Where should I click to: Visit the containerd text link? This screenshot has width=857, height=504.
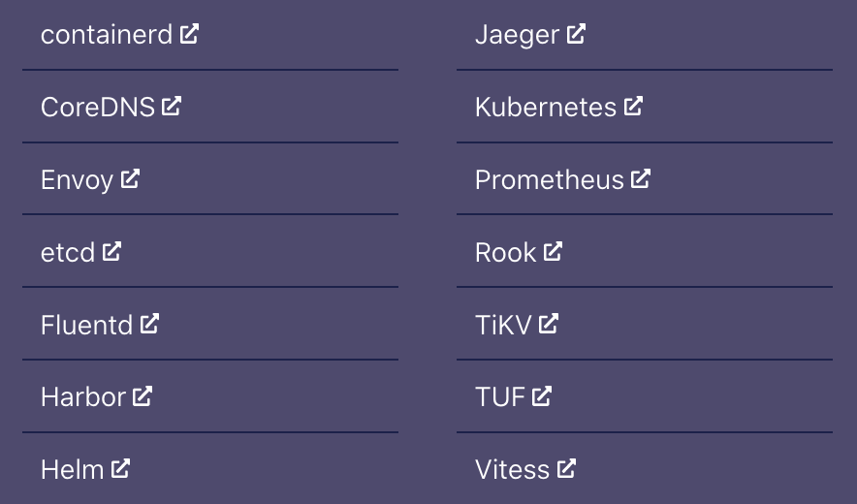107,35
